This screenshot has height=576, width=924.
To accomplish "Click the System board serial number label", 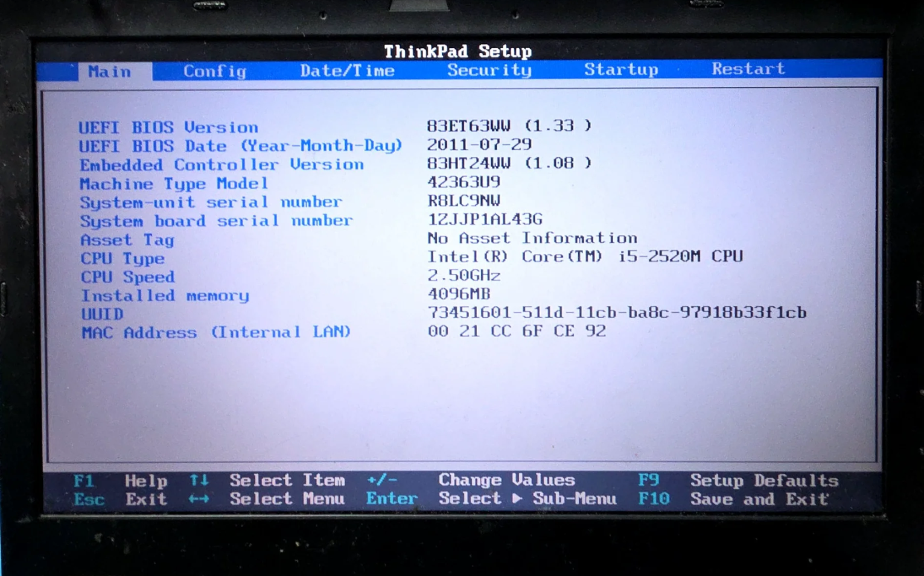I will click(216, 221).
